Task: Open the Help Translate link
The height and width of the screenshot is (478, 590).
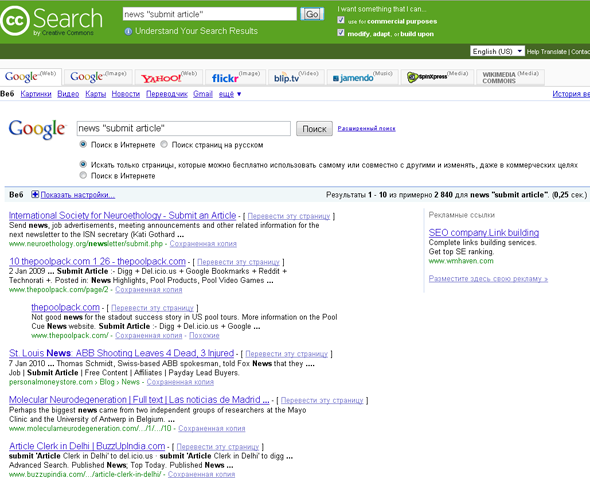Action: (x=547, y=52)
